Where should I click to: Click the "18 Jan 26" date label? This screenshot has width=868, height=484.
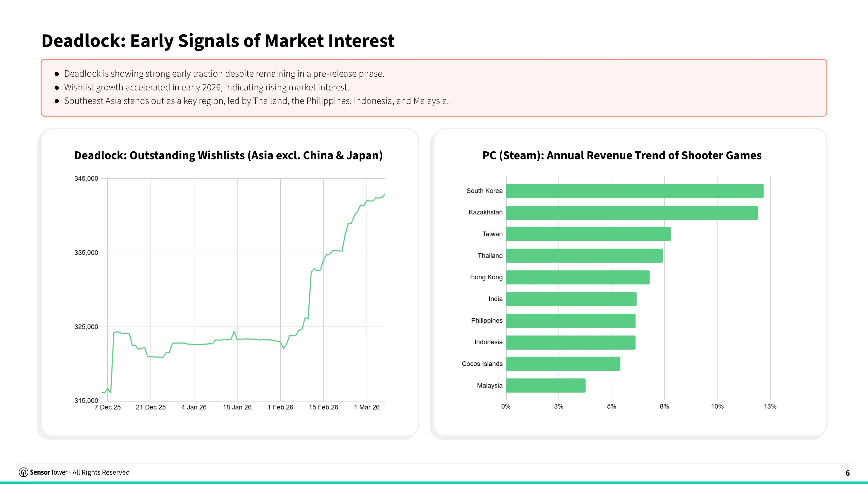click(237, 407)
